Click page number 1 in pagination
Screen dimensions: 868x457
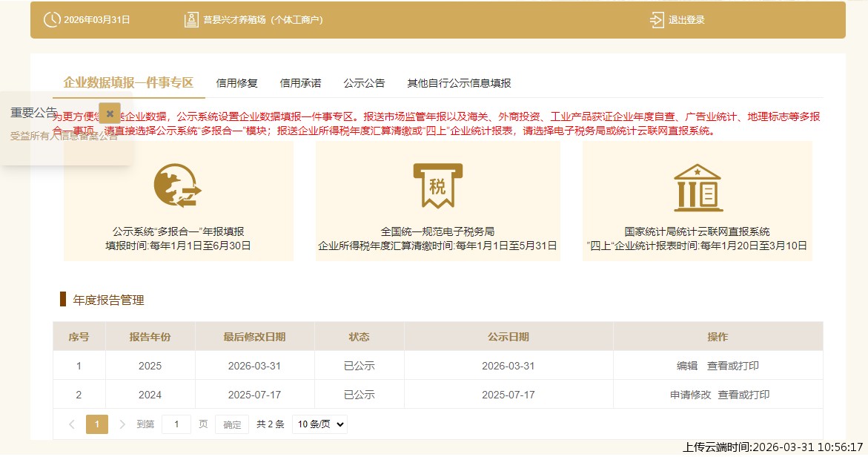tap(97, 424)
